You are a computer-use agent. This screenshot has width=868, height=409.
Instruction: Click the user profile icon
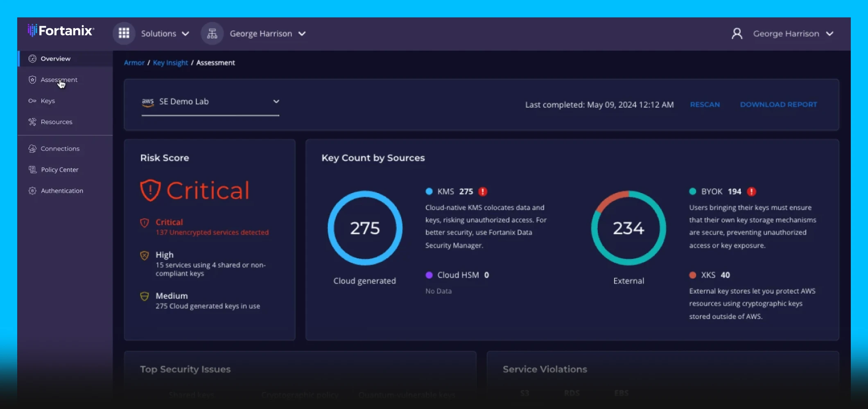click(x=737, y=34)
